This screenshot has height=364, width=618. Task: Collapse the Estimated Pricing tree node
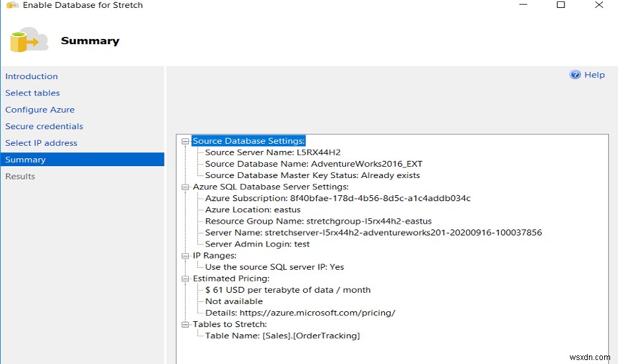click(x=186, y=279)
